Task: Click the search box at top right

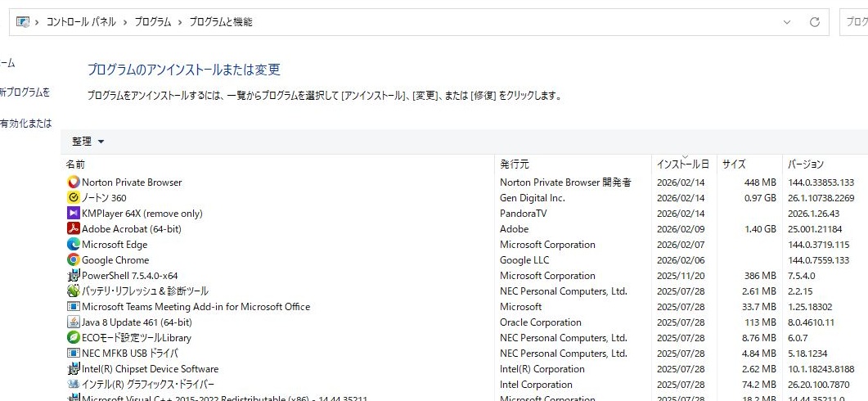Action: pyautogui.click(x=854, y=22)
